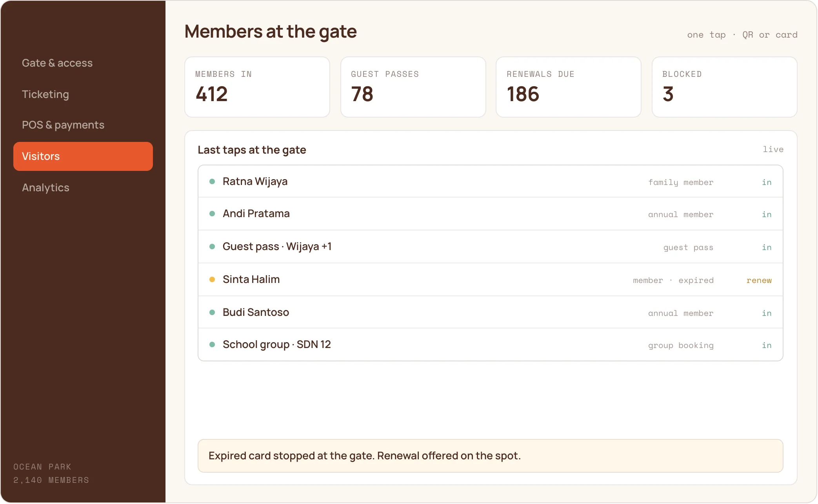Click green status dot beside Ratna Wijaya

(x=212, y=181)
